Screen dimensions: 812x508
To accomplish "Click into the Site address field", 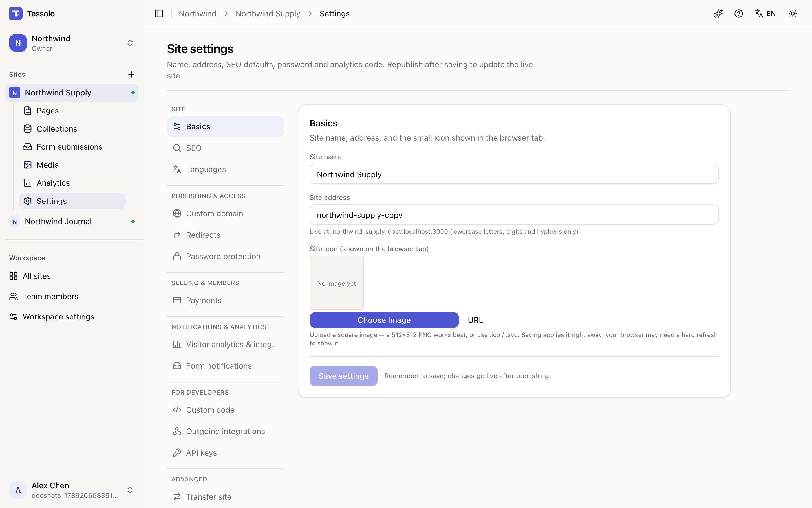I will (514, 215).
